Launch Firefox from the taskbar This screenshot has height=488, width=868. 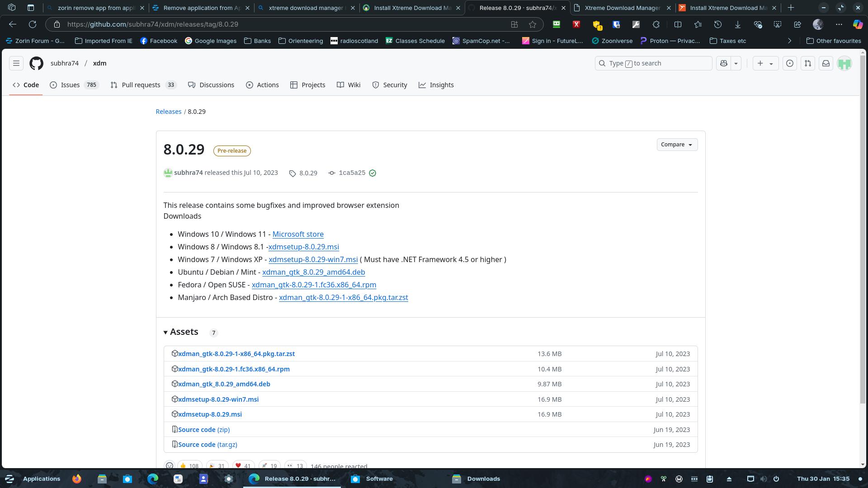pyautogui.click(x=77, y=479)
